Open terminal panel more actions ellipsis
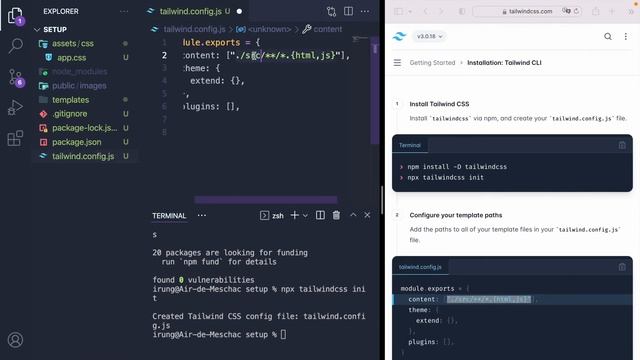This screenshot has width=640, height=360. pos(202,215)
